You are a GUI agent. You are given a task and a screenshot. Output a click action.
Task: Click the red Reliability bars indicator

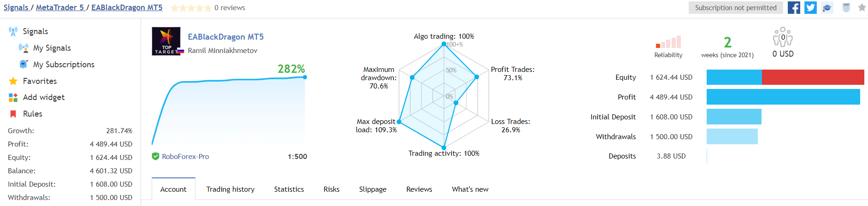click(668, 42)
